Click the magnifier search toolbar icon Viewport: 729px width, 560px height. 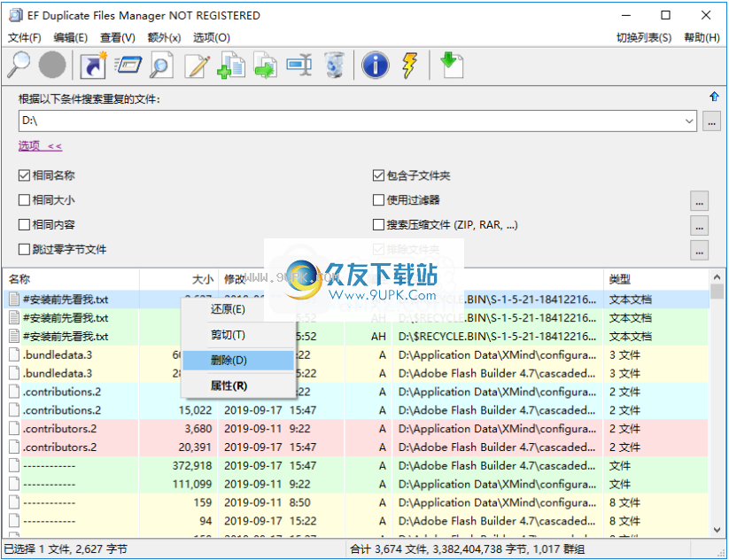click(19, 65)
